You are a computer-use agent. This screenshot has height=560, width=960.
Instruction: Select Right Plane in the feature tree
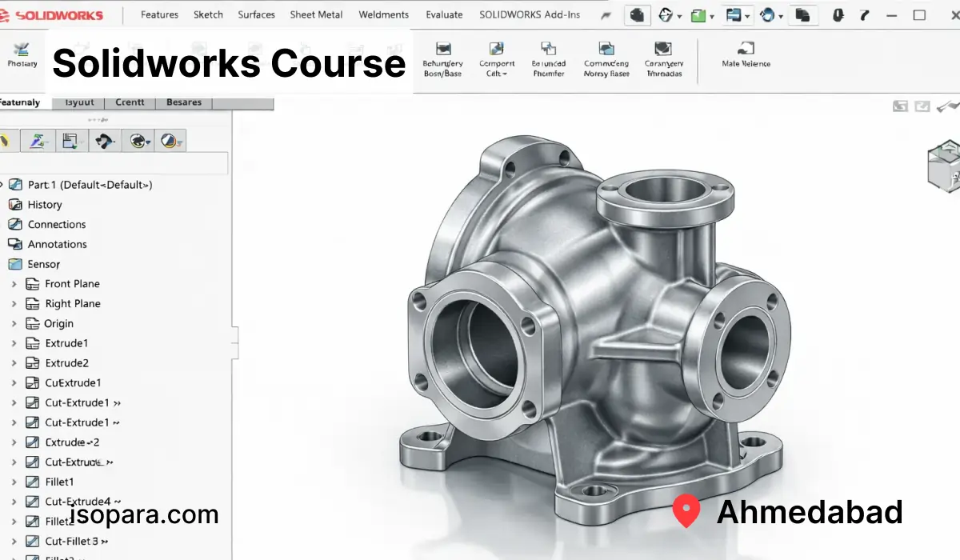click(73, 304)
